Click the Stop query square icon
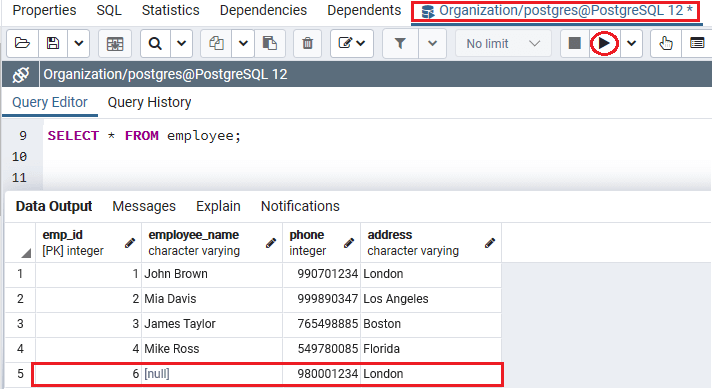The width and height of the screenshot is (712, 389). point(575,44)
